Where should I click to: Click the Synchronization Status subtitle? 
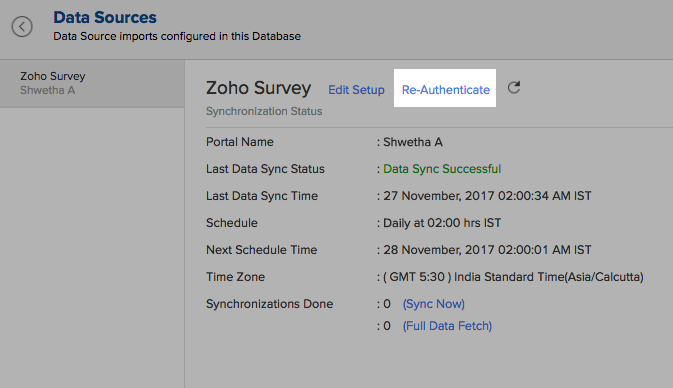264,111
